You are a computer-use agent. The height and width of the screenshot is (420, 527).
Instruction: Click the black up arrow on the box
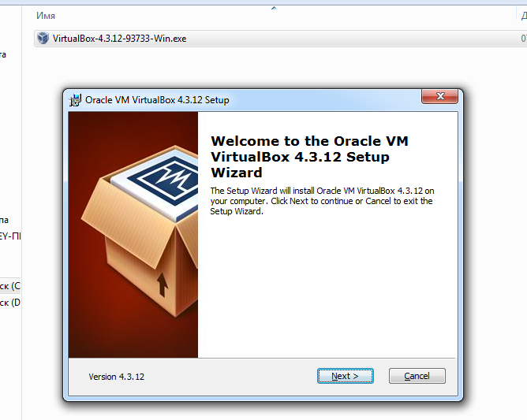click(163, 284)
